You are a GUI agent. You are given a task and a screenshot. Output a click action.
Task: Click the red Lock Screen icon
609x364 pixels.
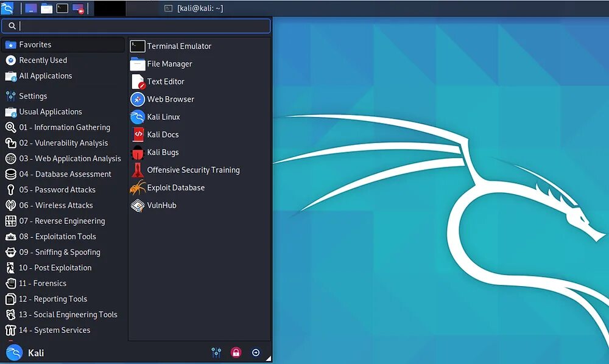(x=236, y=352)
